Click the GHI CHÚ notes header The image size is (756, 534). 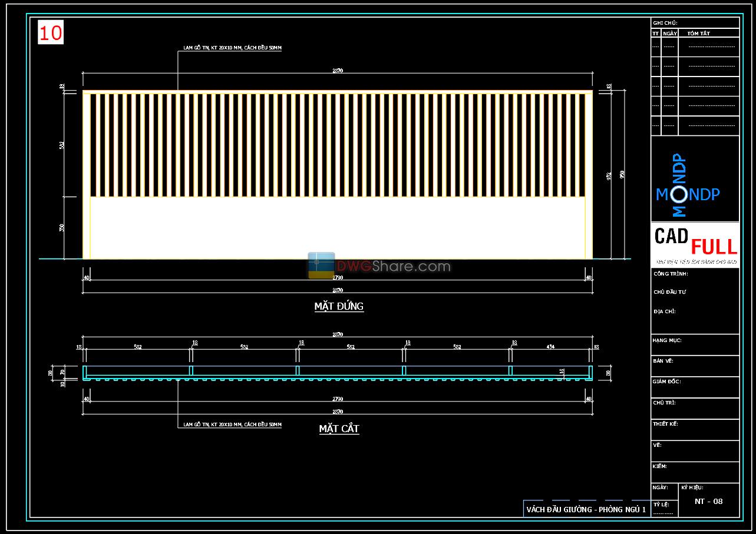[665, 23]
